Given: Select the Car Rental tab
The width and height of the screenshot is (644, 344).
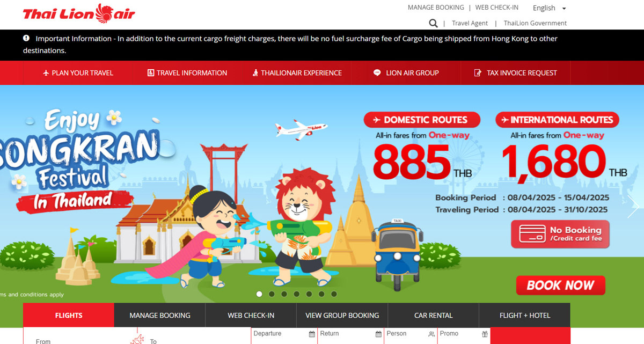Looking at the screenshot, I should click(x=434, y=315).
